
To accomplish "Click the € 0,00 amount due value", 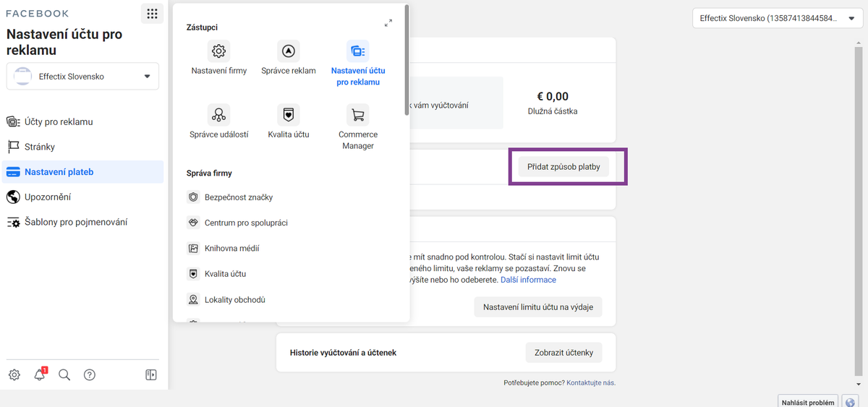I will coord(553,96).
